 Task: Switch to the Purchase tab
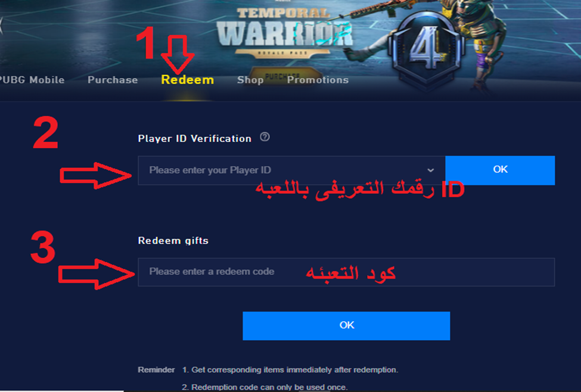[x=113, y=80]
